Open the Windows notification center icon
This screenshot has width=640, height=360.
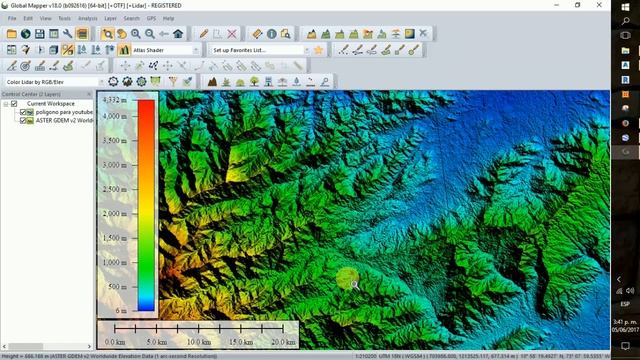pyautogui.click(x=625, y=346)
